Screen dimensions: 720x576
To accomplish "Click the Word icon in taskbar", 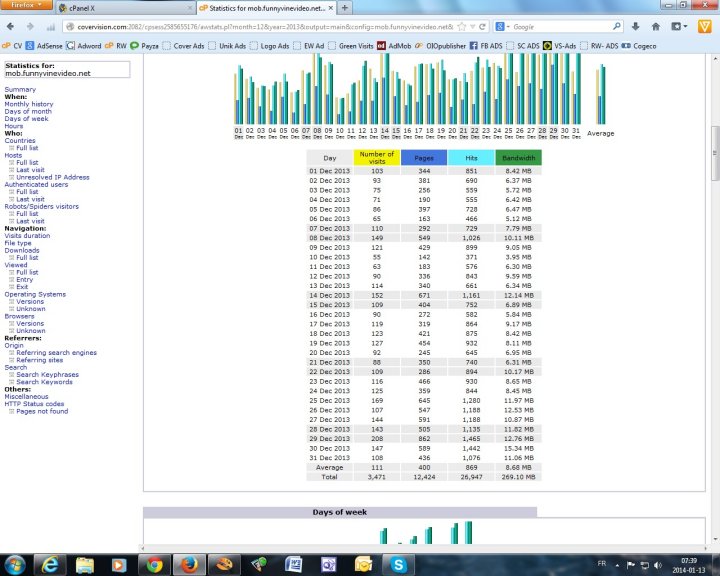I will click(294, 563).
